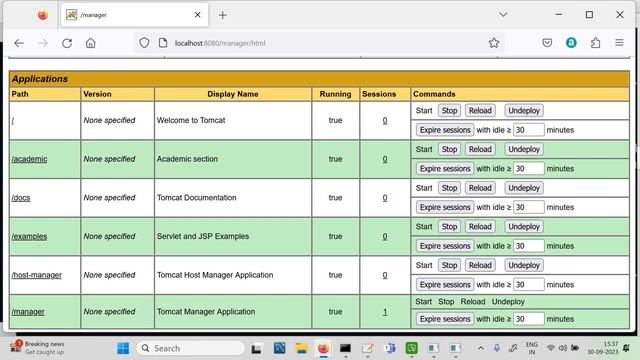Open a new browser tab

(222, 15)
